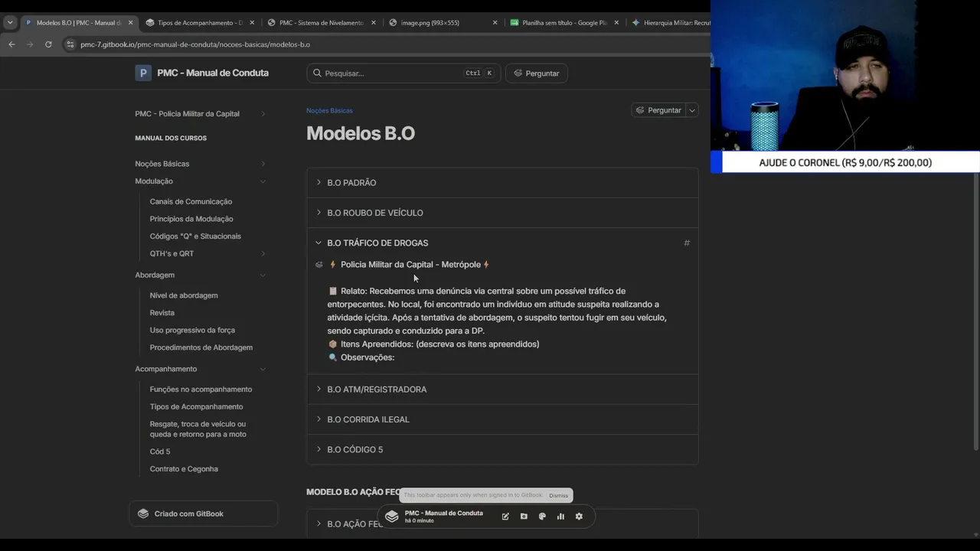The height and width of the screenshot is (551, 980).
Task: Open Funções no acompanhamento page
Action: [x=201, y=390]
